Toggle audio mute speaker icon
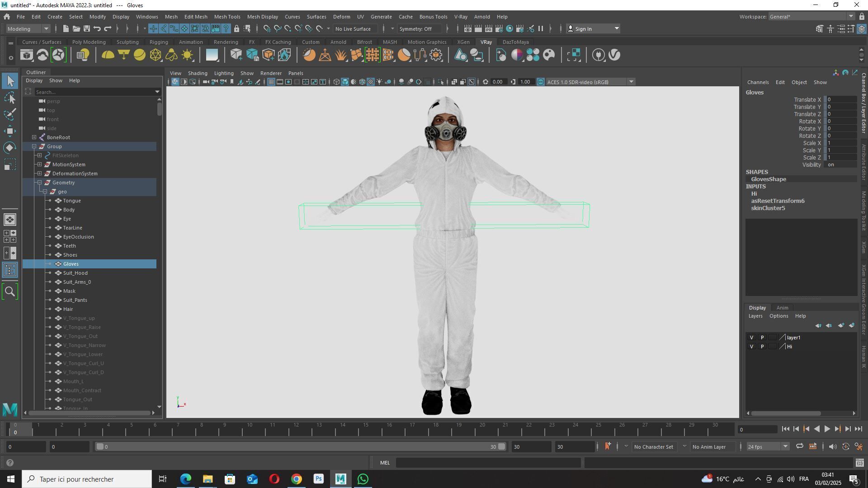The image size is (868, 488). point(833,446)
